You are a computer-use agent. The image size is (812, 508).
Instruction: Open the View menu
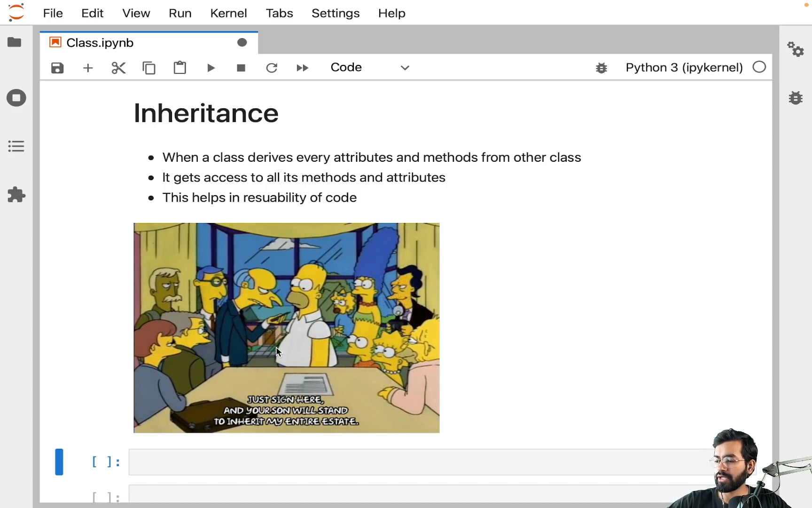coord(136,13)
